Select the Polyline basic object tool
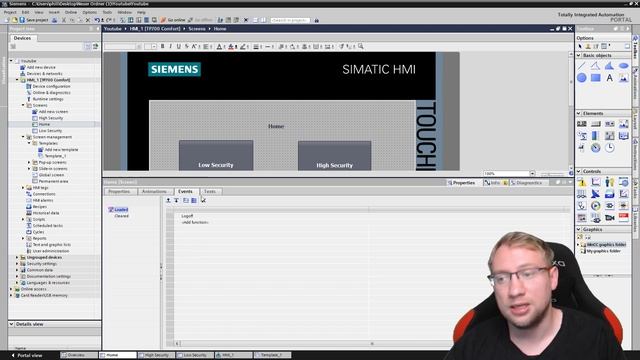The width and height of the screenshot is (640, 360). coord(596,66)
